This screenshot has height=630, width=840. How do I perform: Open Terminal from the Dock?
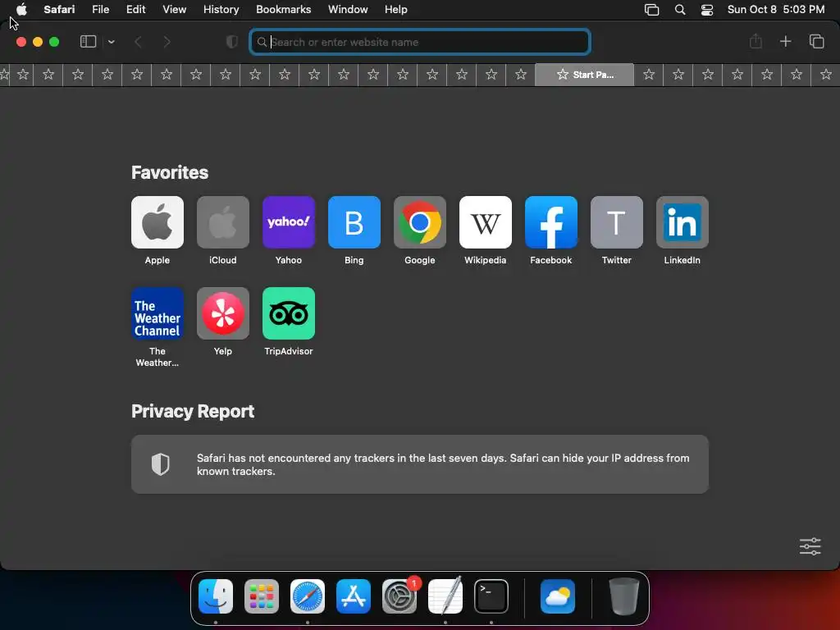pos(491,596)
